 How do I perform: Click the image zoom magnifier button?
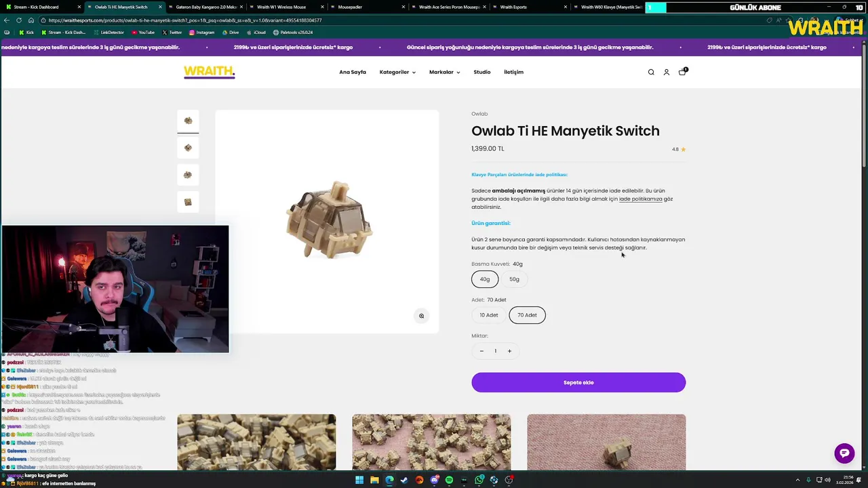421,316
